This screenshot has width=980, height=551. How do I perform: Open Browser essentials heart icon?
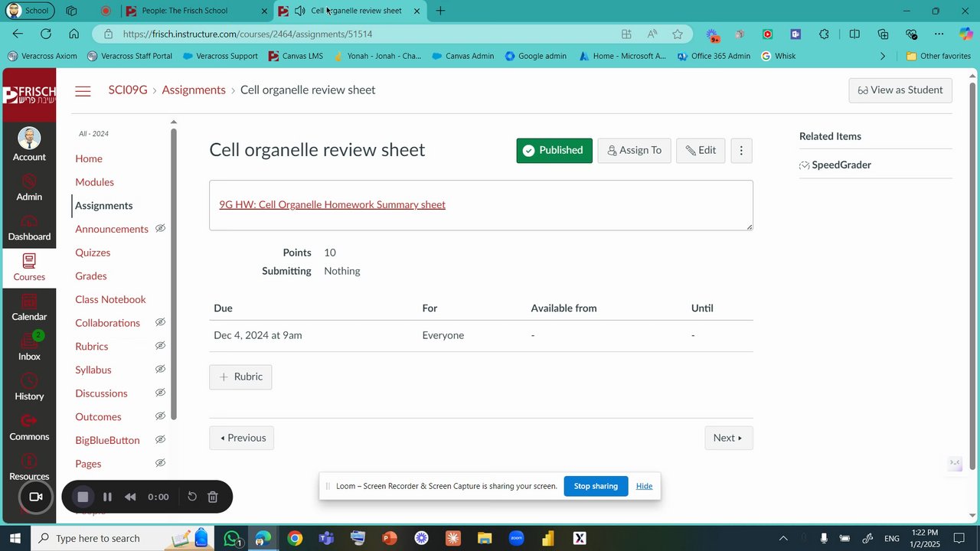coord(911,34)
